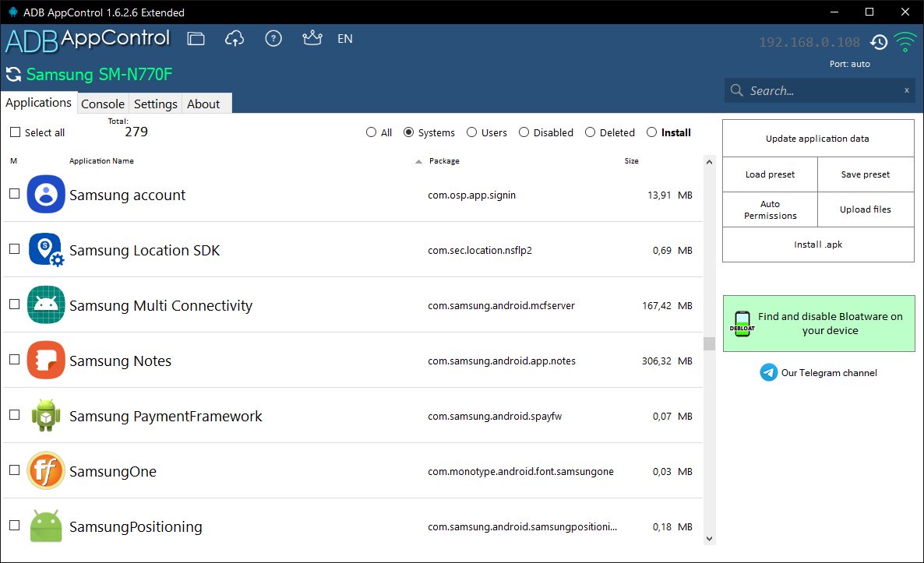Image resolution: width=924 pixels, height=563 pixels.
Task: Click the Load preset button
Action: click(771, 174)
